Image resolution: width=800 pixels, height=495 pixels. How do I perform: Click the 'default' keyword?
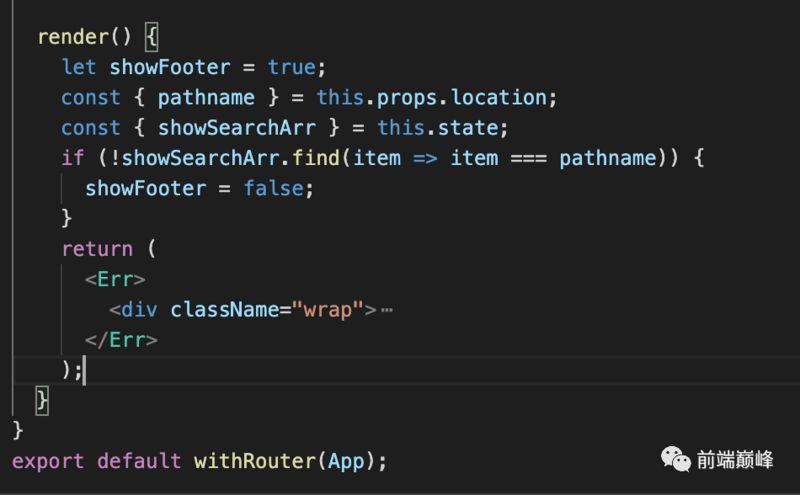tap(139, 461)
